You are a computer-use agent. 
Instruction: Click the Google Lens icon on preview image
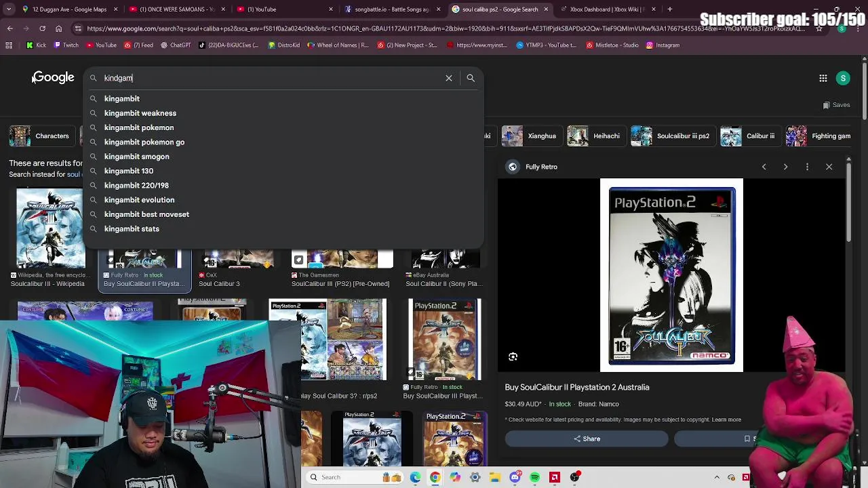click(x=513, y=357)
